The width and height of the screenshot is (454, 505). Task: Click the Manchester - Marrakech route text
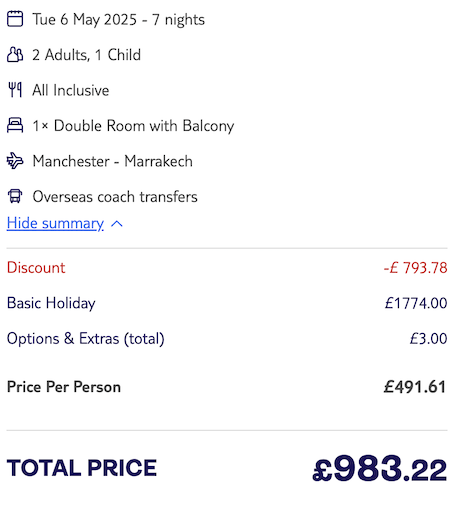[113, 161]
